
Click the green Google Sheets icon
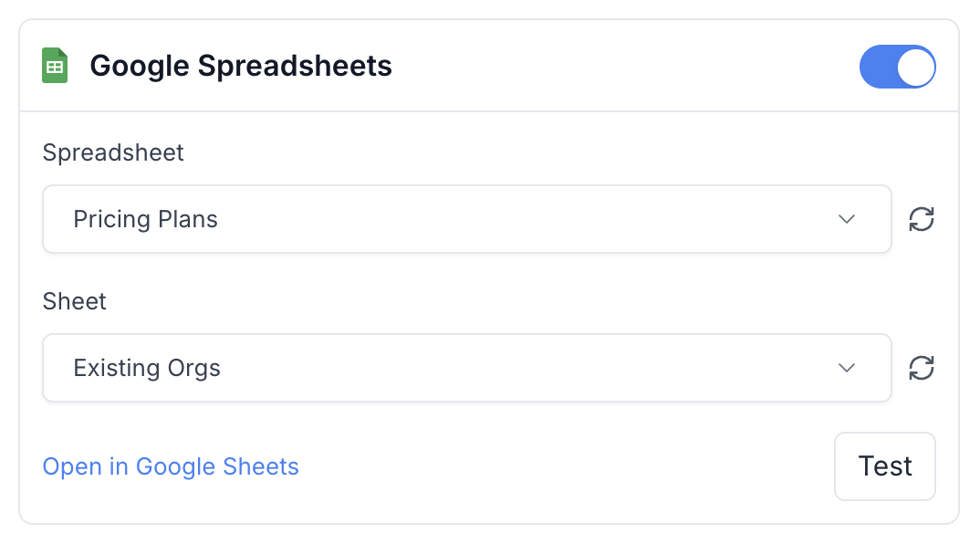coord(55,67)
